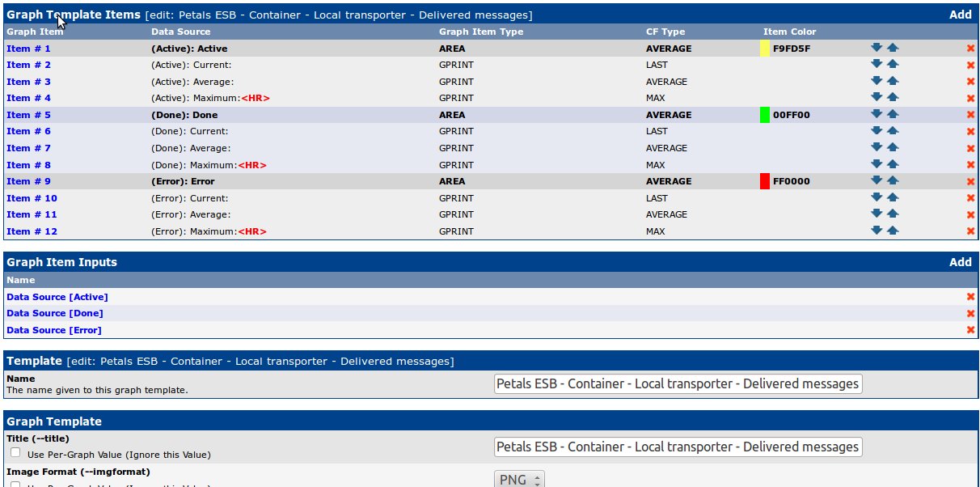980x487 pixels.
Task: Move Item # 7 up with arrow
Action: click(893, 147)
